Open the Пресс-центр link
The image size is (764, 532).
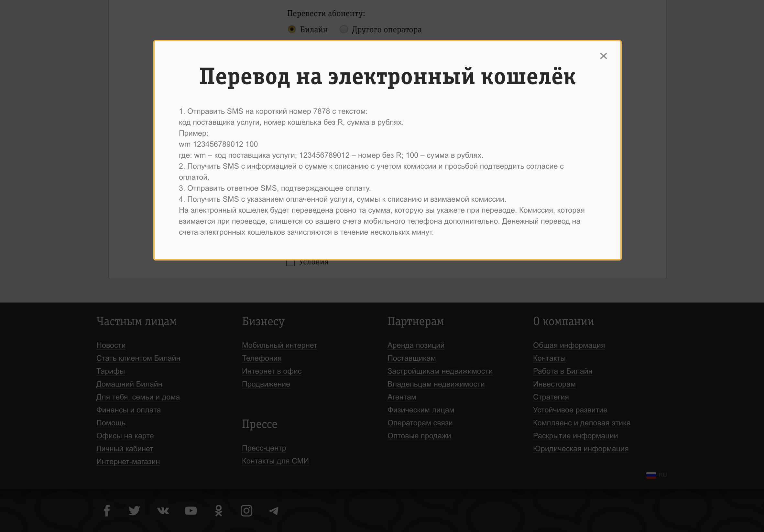click(264, 448)
